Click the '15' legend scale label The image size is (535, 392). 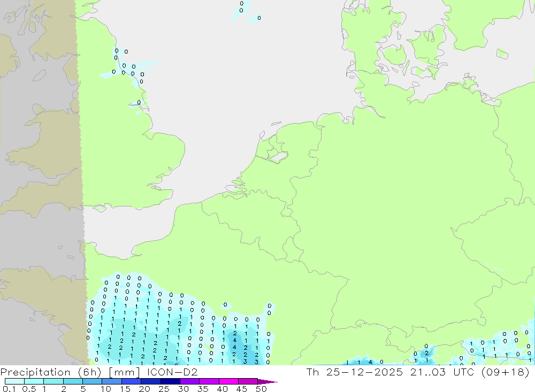125,389
